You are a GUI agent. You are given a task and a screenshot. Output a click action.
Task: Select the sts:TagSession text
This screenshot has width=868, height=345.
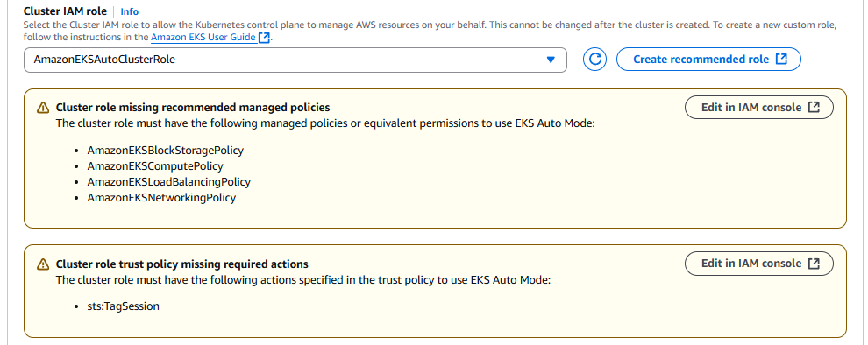coord(123,306)
